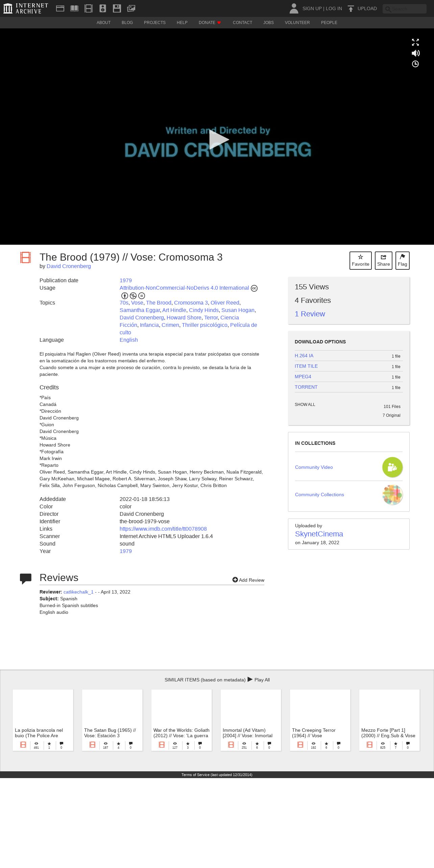
Task: Open the Creative Commons license link
Action: click(184, 288)
